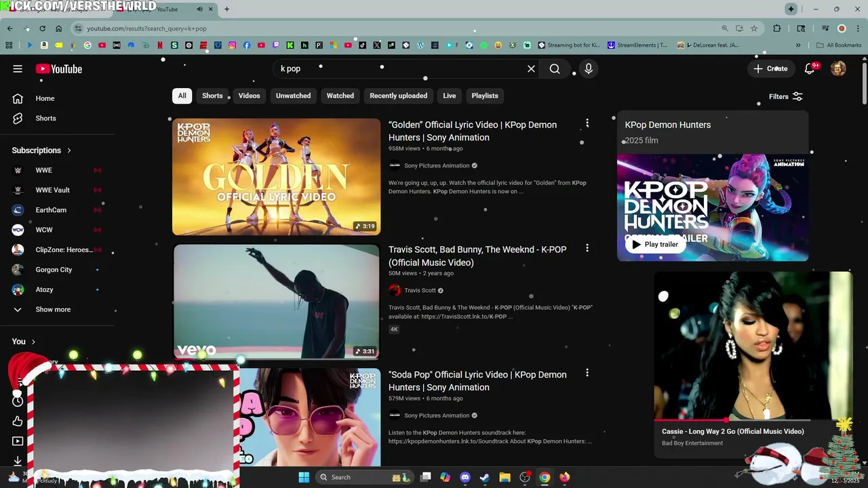Open the Travis Scott K-POP video thumbnail
This screenshot has height=488, width=868.
point(276,301)
